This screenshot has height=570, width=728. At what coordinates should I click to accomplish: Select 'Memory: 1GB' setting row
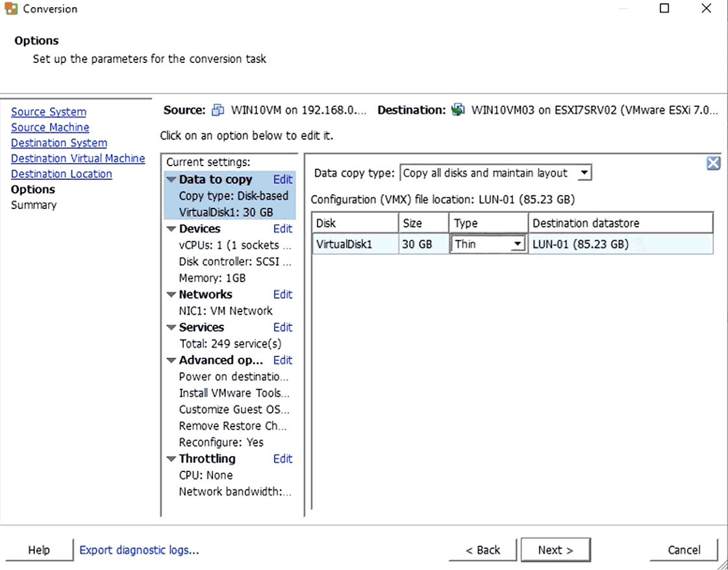click(212, 278)
